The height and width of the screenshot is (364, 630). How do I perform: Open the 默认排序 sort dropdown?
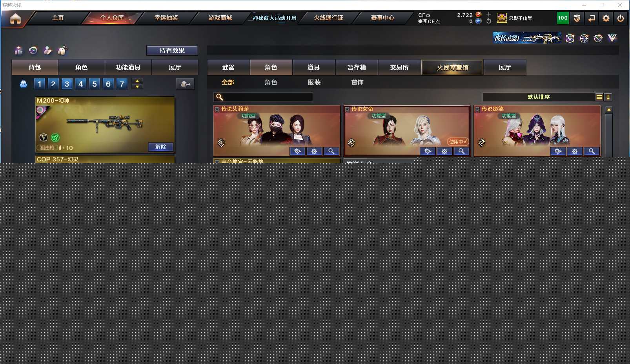[539, 97]
